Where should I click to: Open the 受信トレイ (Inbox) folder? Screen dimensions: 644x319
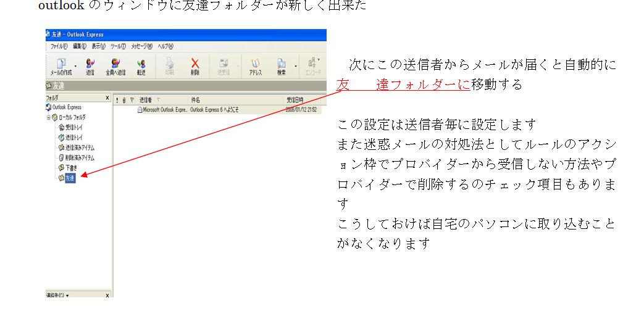click(x=70, y=127)
